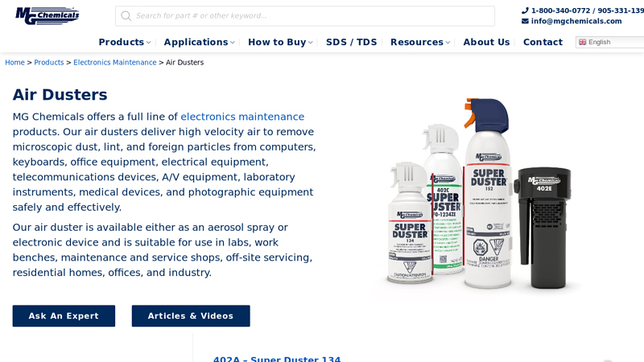Viewport: 644px width, 362px height.
Task: Open the SDS / TDS menu item
Action: click(351, 42)
